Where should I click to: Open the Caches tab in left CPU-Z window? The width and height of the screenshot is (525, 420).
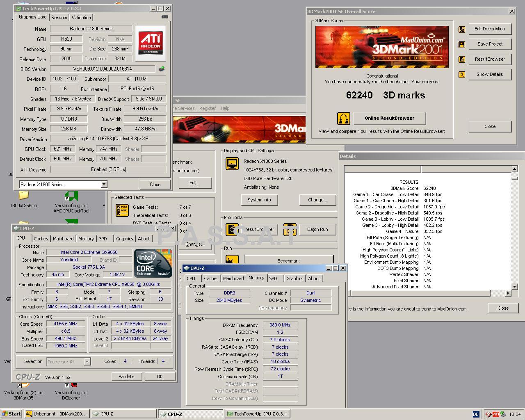[x=41, y=239]
